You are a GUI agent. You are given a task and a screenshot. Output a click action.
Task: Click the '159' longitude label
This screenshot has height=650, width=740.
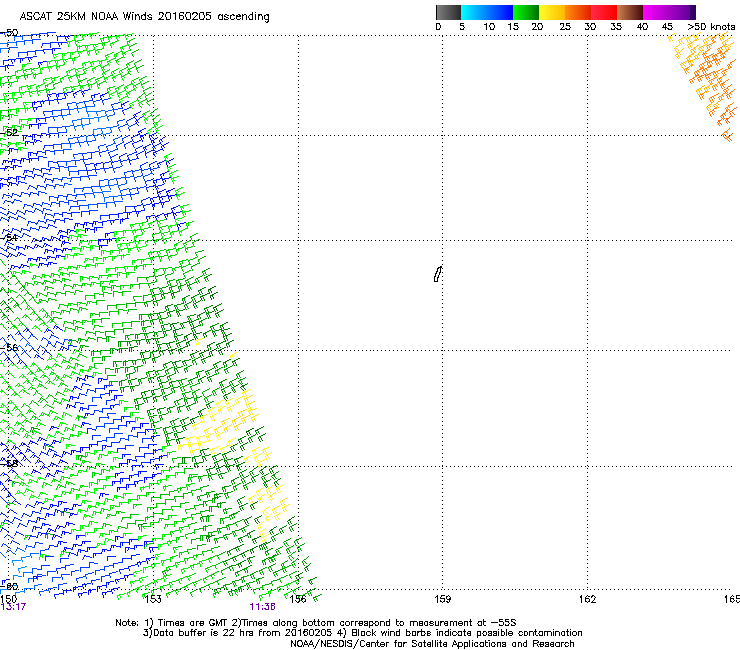click(442, 599)
